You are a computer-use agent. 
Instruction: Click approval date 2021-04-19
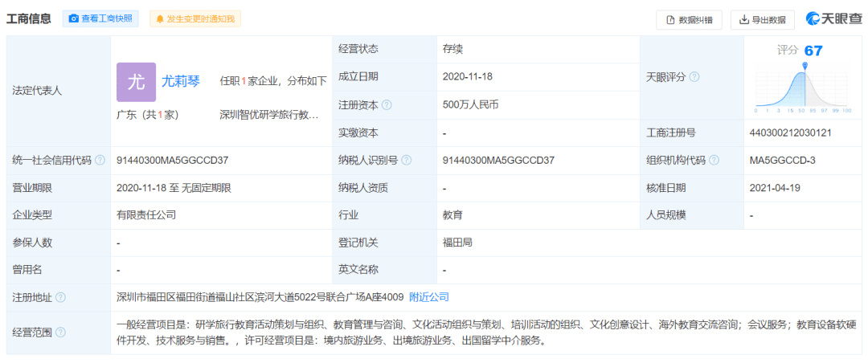coord(775,188)
